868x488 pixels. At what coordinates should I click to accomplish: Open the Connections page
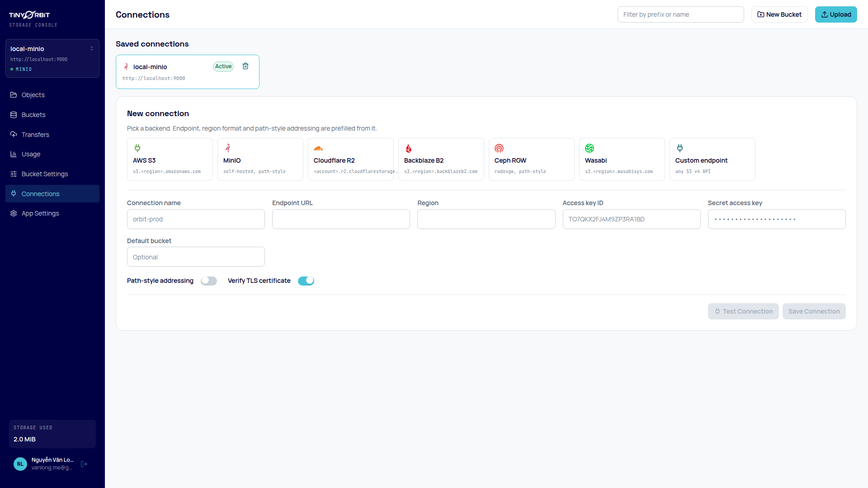(52, 194)
